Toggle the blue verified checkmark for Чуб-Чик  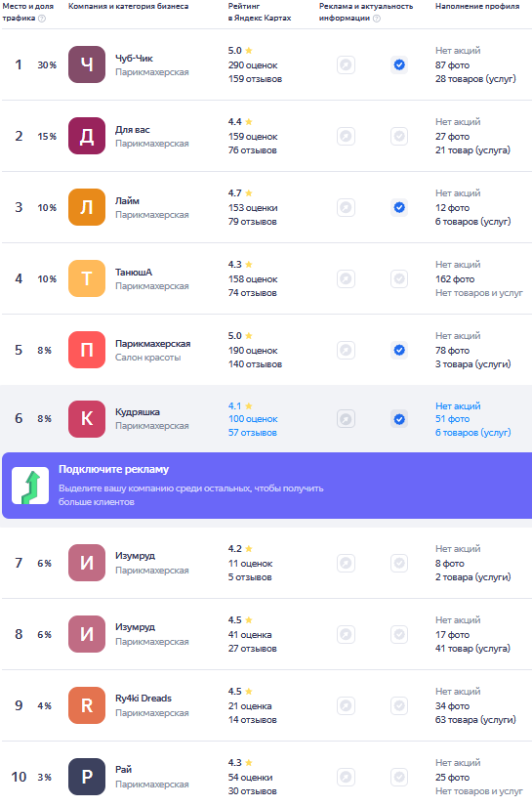[399, 64]
